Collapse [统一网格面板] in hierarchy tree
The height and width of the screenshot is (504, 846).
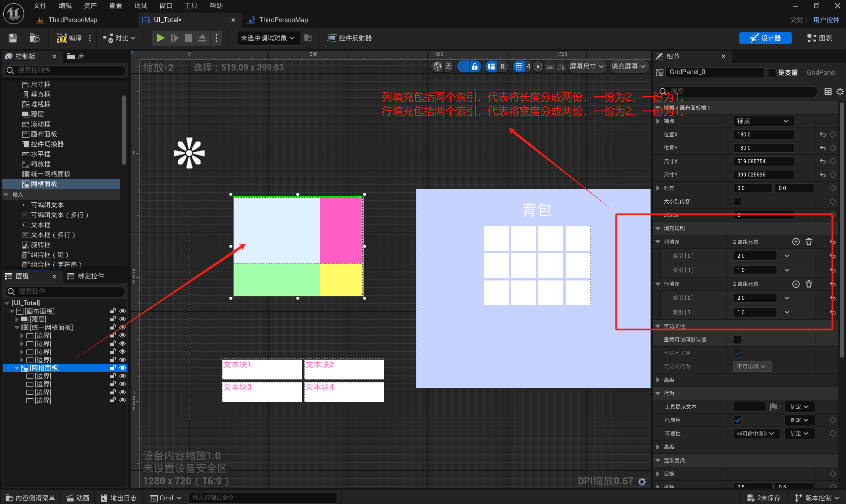pos(17,328)
